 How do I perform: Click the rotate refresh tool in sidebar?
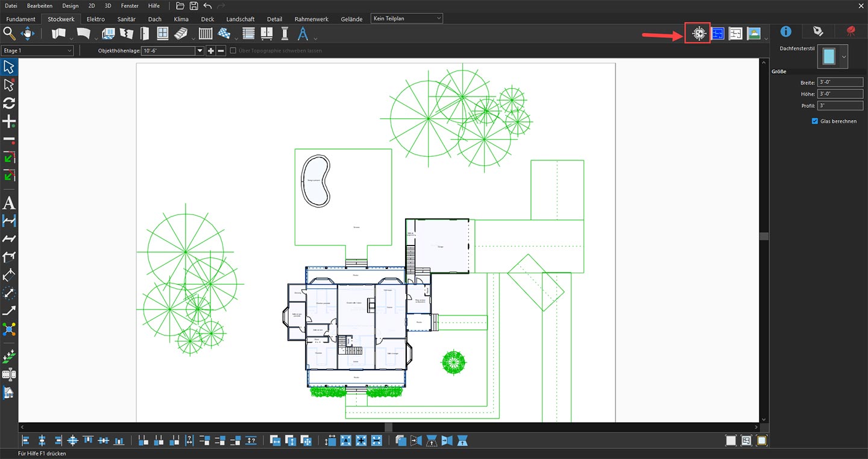[9, 103]
